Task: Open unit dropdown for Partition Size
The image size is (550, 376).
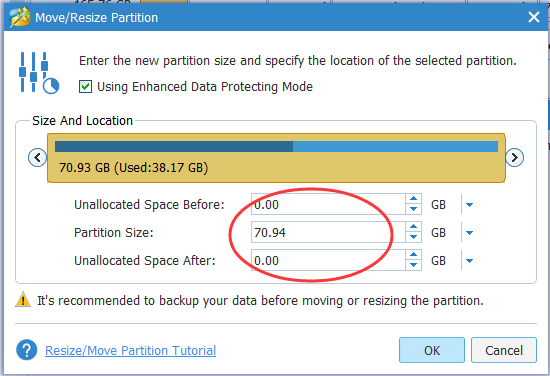Action: (469, 233)
